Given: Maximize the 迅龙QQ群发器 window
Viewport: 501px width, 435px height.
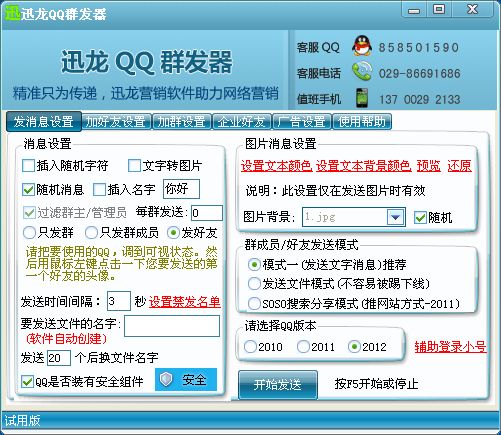Looking at the screenshot, I should click(x=439, y=9).
